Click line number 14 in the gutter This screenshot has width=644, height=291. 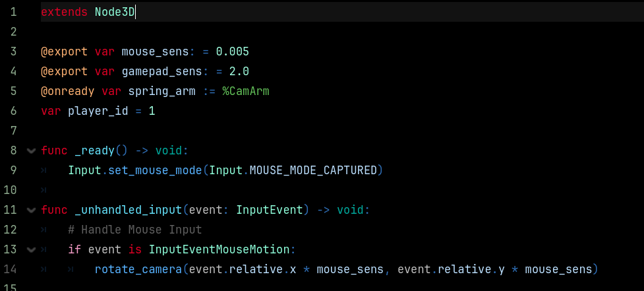pyautogui.click(x=10, y=269)
